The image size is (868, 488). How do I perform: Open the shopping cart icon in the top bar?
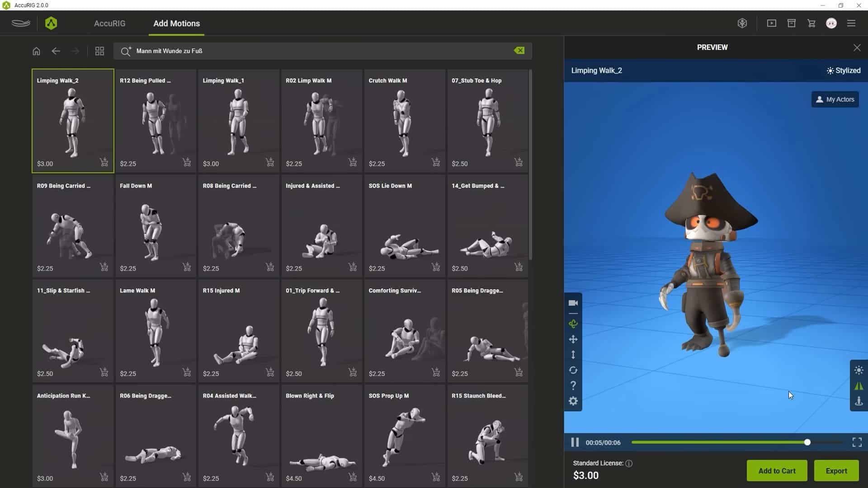[811, 23]
